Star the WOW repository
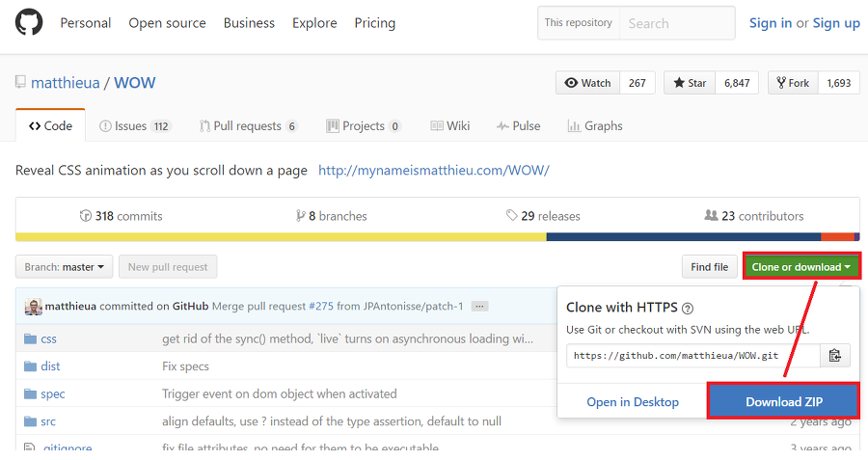The width and height of the screenshot is (868, 460). tap(690, 83)
